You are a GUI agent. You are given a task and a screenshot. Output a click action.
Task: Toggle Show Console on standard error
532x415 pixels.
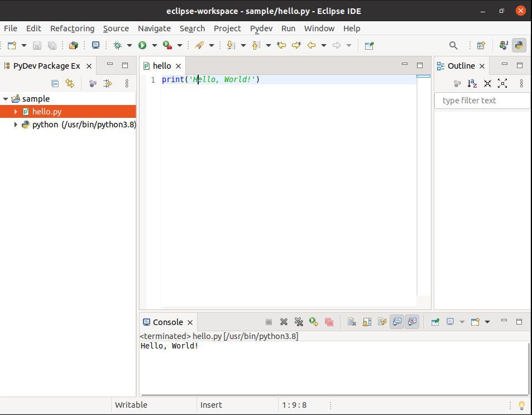point(412,322)
